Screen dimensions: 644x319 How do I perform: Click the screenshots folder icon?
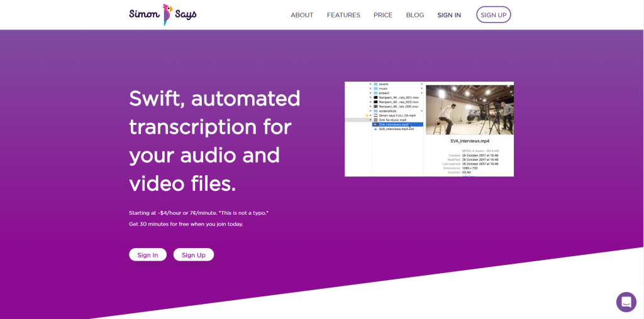click(x=375, y=111)
